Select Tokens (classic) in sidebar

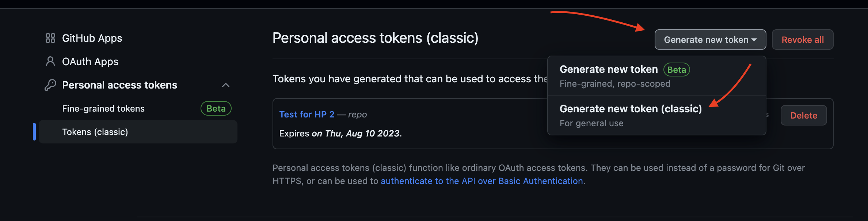pyautogui.click(x=95, y=132)
